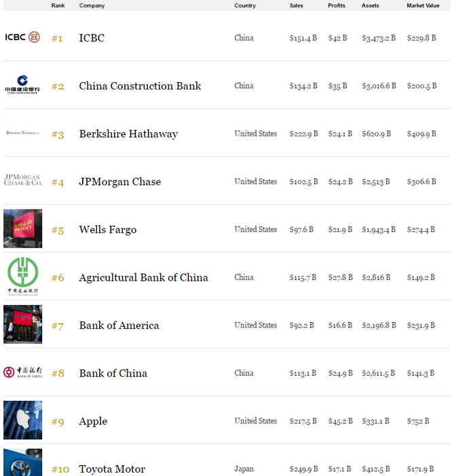This screenshot has width=473, height=476.
Task: Sort the list by Rank column
Action: coord(58,5)
